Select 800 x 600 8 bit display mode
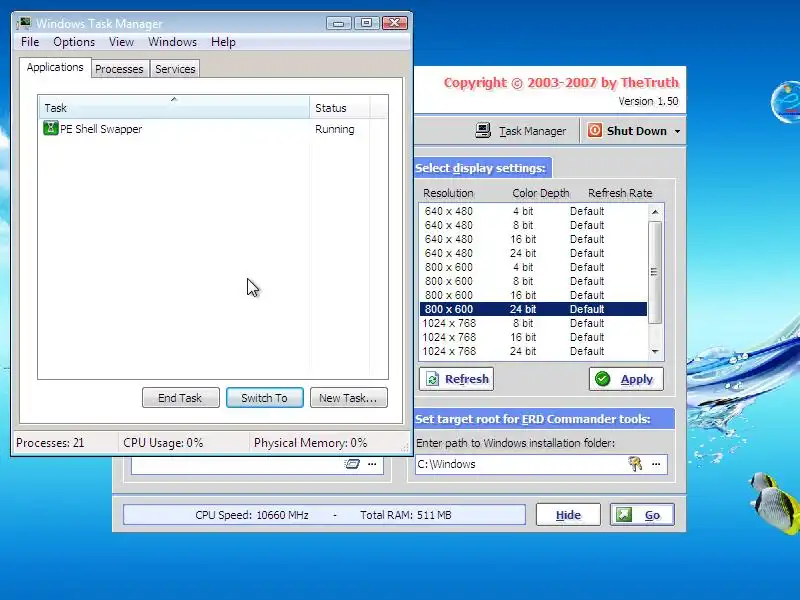The width and height of the screenshot is (800, 600). (x=533, y=281)
